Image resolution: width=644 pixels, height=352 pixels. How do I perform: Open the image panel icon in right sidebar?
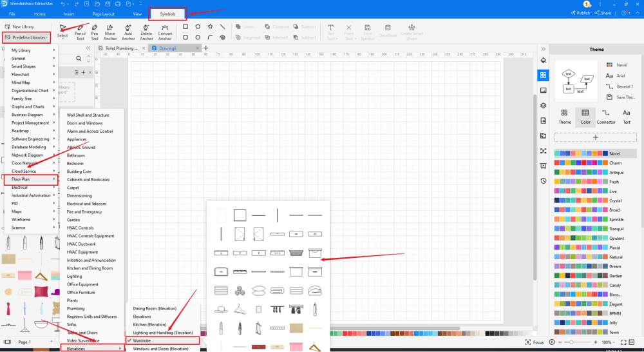(544, 90)
